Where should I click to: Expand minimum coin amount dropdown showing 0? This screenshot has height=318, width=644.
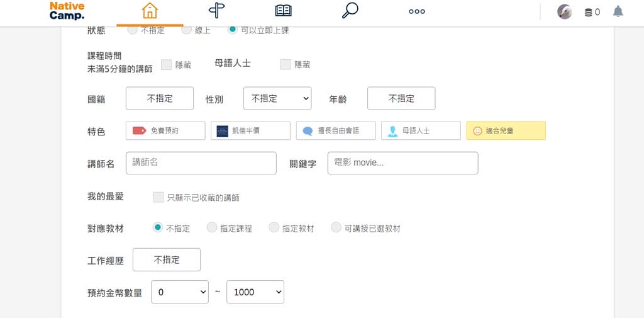pyautogui.click(x=180, y=292)
